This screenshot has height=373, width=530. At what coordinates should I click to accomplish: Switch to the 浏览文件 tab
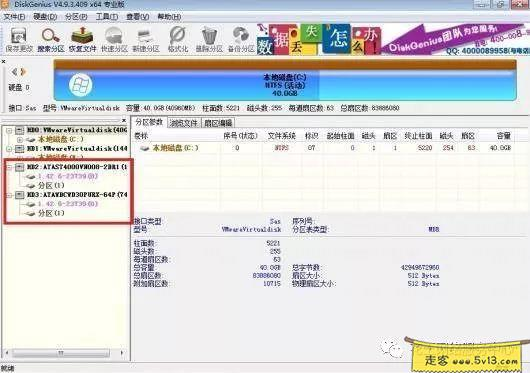[184, 123]
